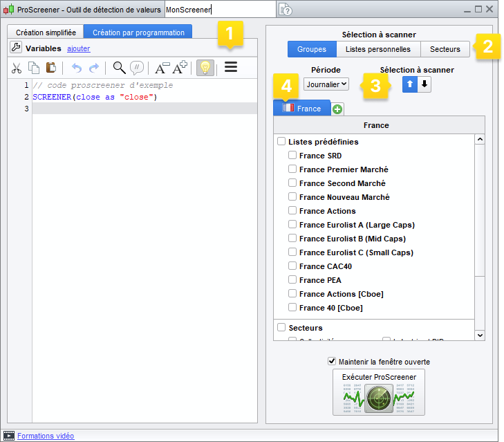The height and width of the screenshot is (442, 504).
Task: Check the Listes prédéfinies checkbox
Action: tap(281, 141)
